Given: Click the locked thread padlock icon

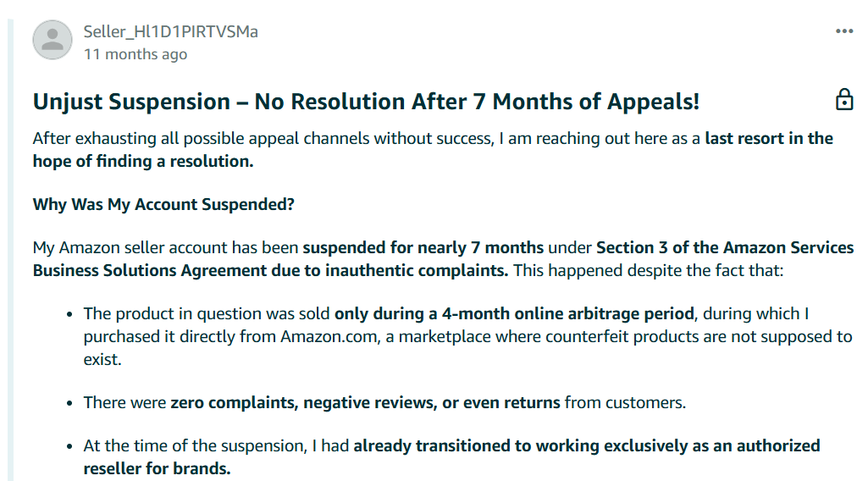Looking at the screenshot, I should point(844,100).
